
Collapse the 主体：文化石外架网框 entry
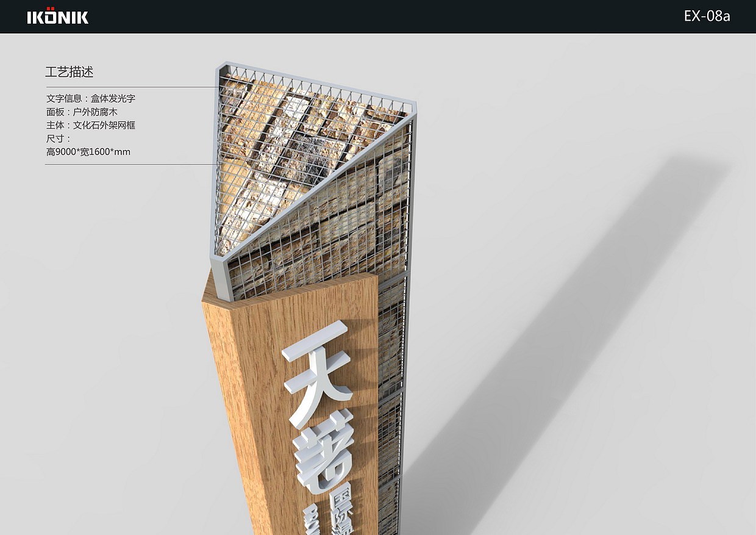pos(91,125)
